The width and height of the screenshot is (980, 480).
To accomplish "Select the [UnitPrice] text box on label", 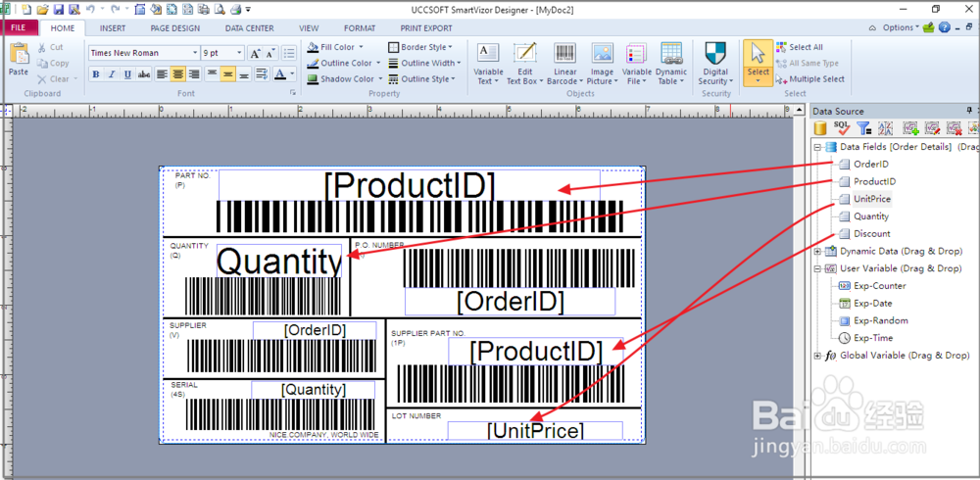I will (x=535, y=430).
